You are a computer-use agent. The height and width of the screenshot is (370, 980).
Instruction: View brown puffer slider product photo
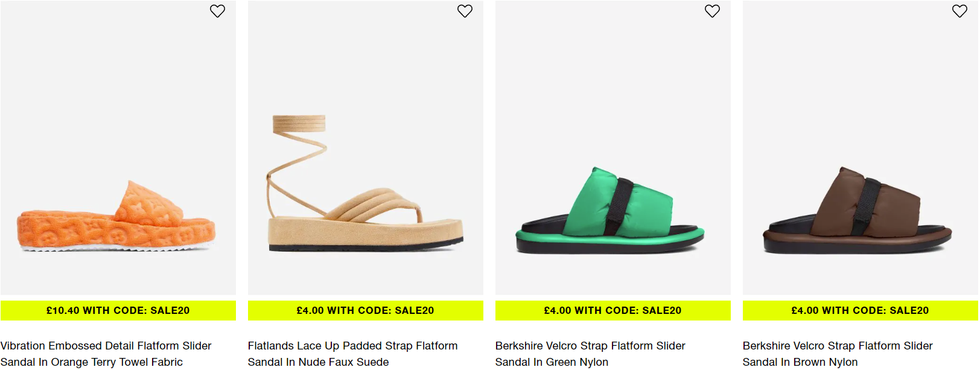[861, 147]
